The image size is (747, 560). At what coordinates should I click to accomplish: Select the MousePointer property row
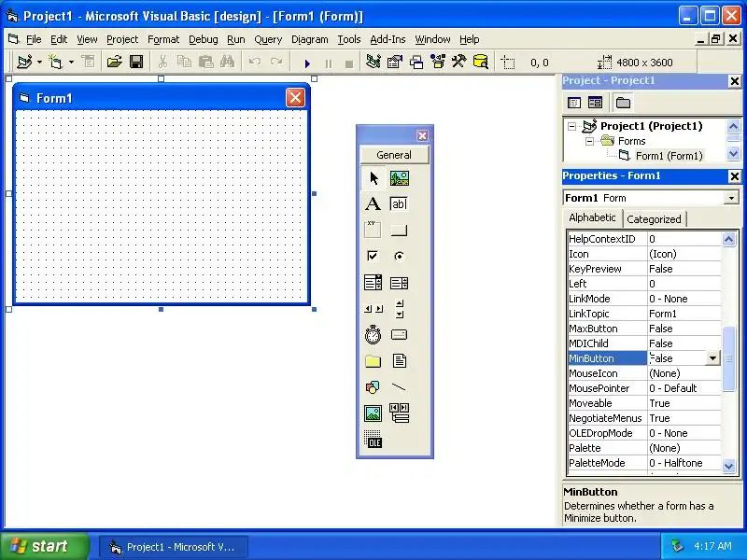(x=644, y=388)
